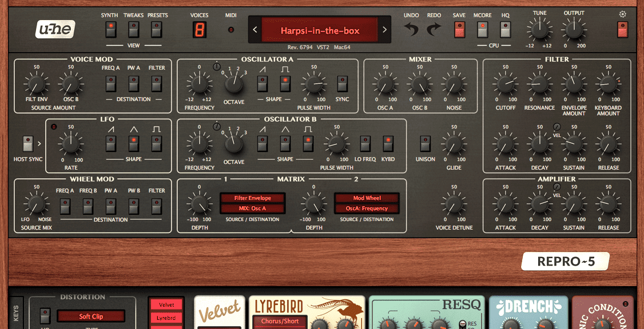Toggle Oscillator A pulse shape switch
Viewport: 644px width, 329px height.
click(285, 84)
